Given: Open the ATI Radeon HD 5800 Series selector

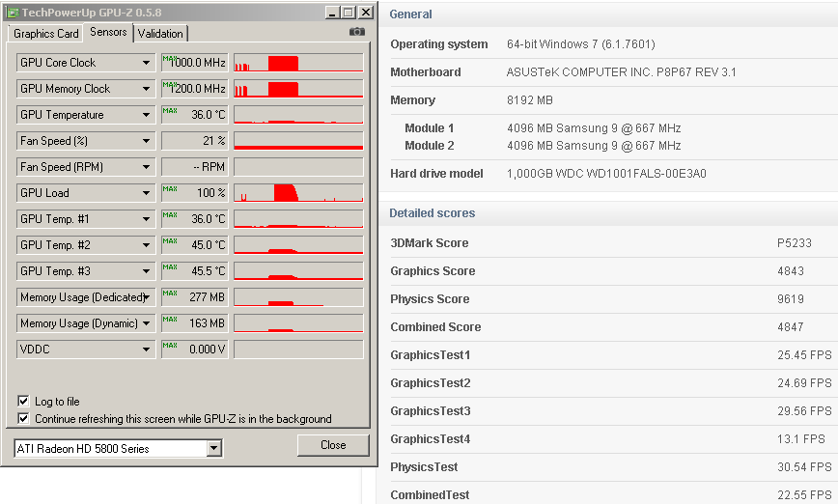Looking at the screenshot, I should point(118,448).
